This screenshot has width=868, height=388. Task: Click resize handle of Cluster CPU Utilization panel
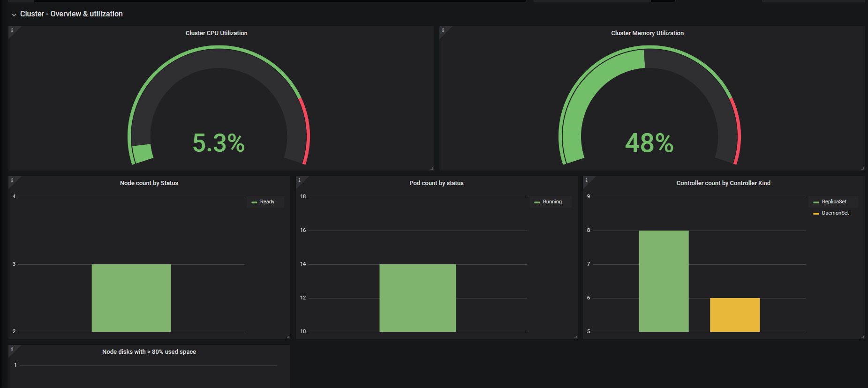[431, 168]
